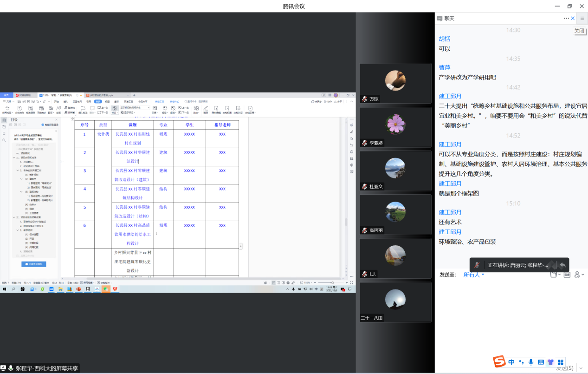The width and height of the screenshot is (588, 374).
Task: Click the Sogou input method S logo
Action: 499,361
